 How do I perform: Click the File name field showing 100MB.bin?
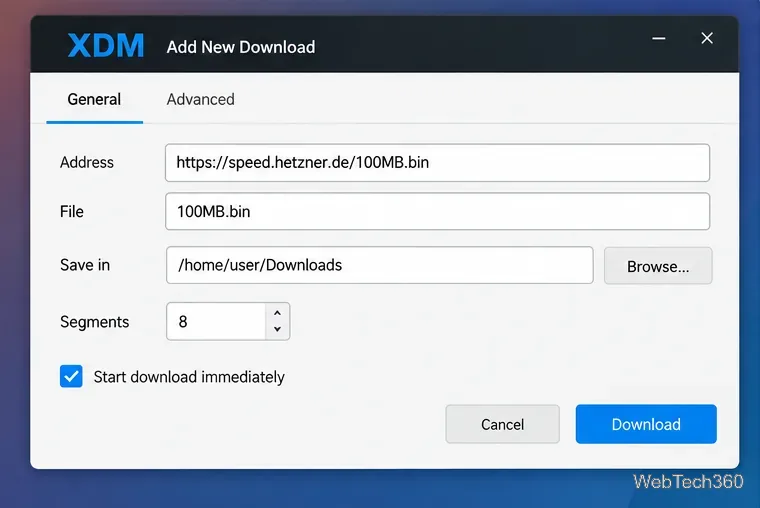click(x=437, y=211)
